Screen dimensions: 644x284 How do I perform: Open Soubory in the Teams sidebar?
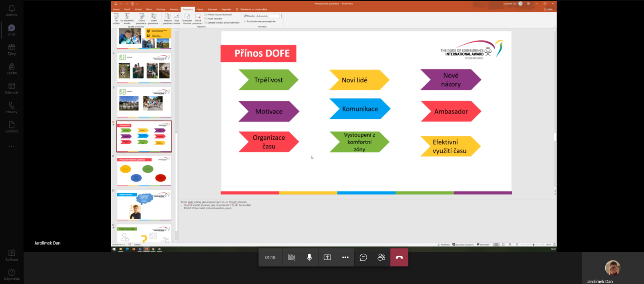[x=12, y=127]
